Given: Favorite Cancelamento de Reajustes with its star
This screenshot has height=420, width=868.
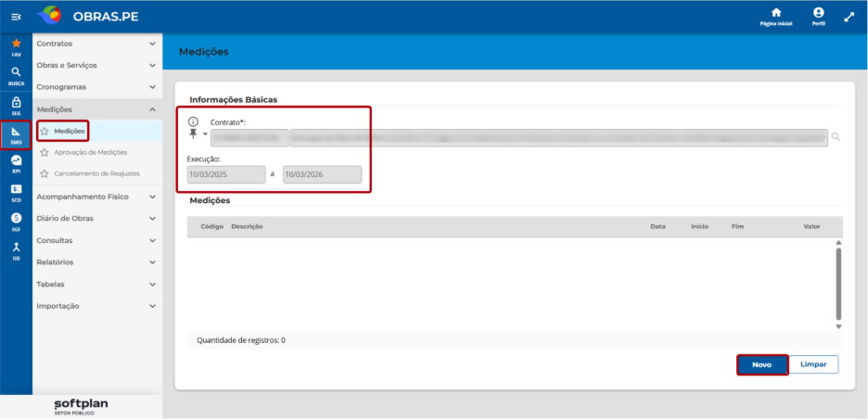Looking at the screenshot, I should click(45, 173).
